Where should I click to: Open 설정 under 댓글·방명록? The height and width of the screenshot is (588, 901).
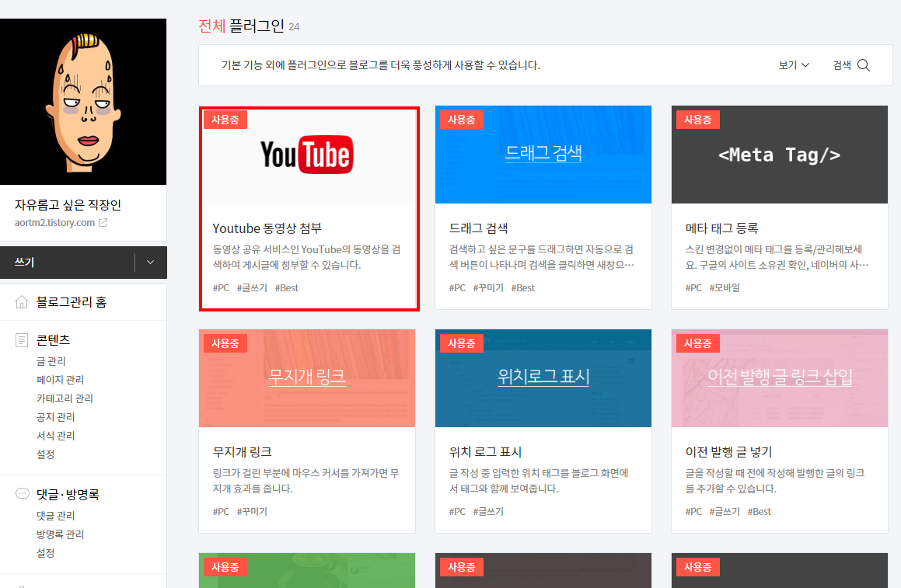coord(45,553)
